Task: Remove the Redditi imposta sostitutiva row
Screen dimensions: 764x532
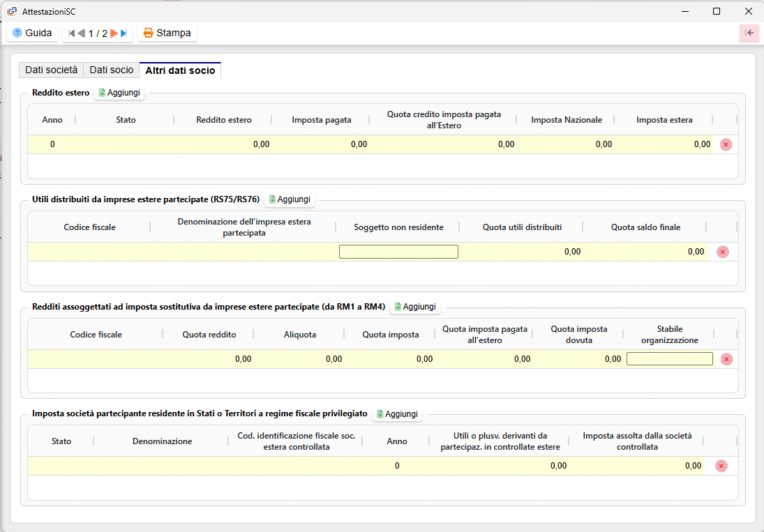Action: point(726,359)
